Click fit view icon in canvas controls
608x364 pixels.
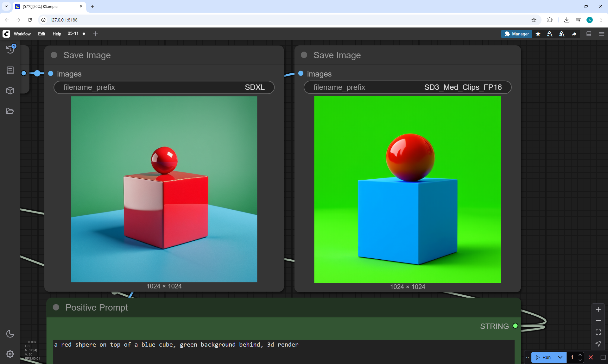click(x=598, y=332)
